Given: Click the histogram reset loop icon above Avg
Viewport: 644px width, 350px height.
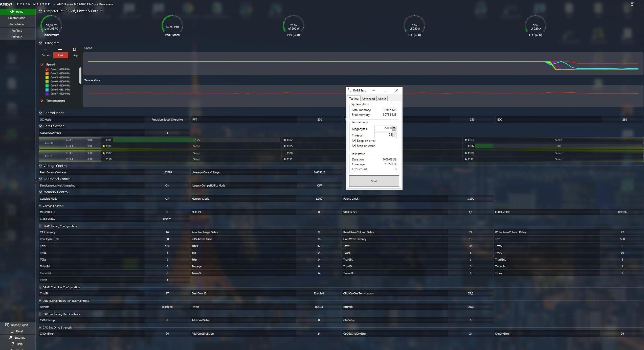Looking at the screenshot, I should pyautogui.click(x=74, y=49).
